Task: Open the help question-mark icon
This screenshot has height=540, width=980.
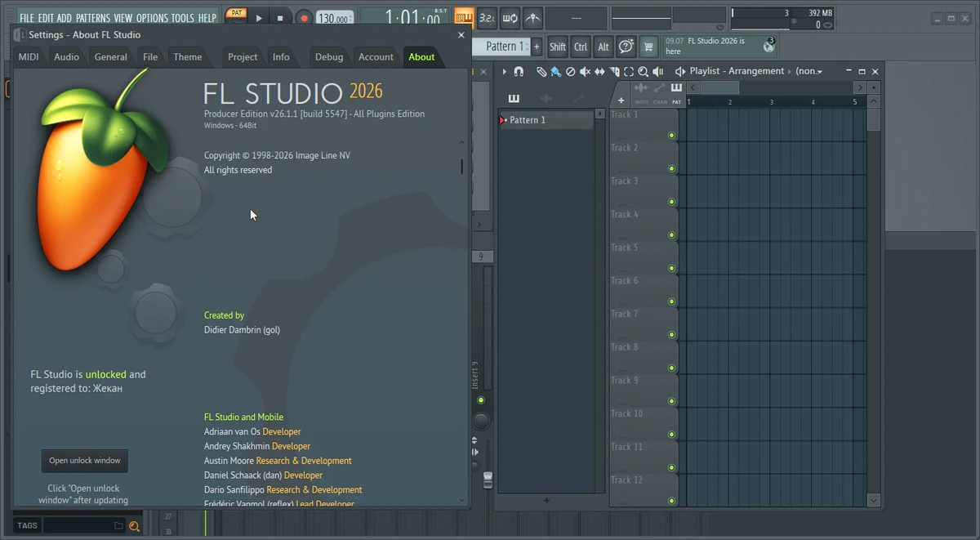Action: 626,47
